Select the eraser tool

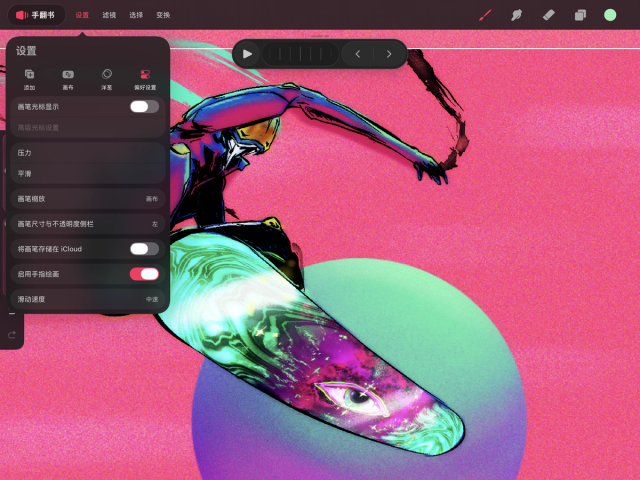pos(548,16)
